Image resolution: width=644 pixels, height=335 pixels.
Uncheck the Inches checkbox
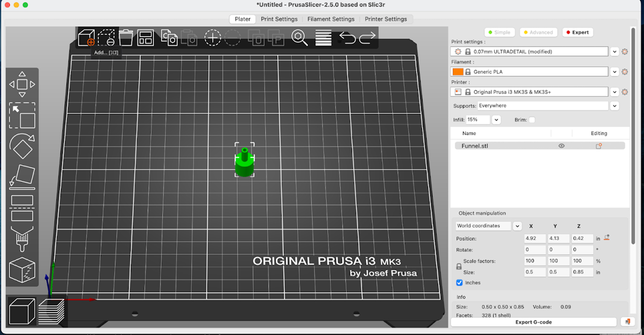(x=459, y=283)
